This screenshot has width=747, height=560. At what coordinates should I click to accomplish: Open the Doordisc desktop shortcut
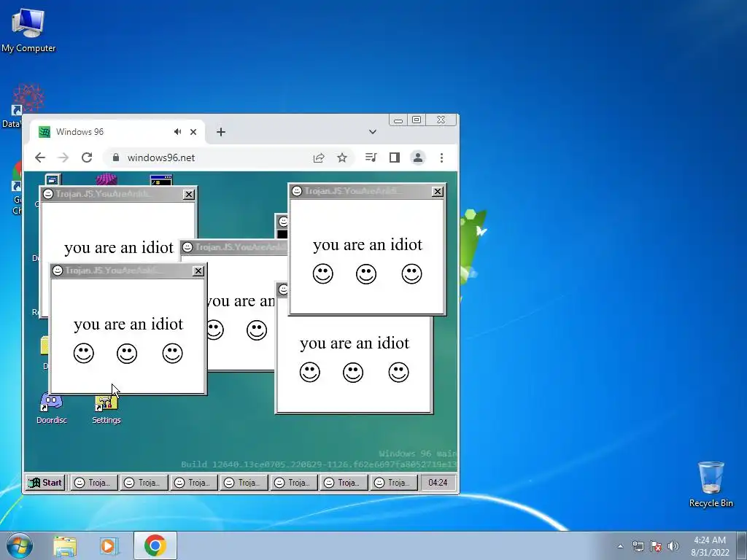52,408
